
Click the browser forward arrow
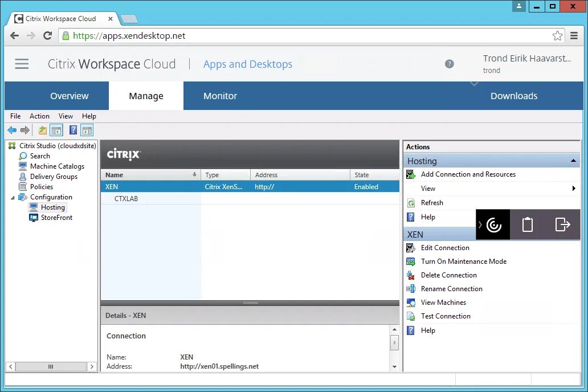click(31, 36)
